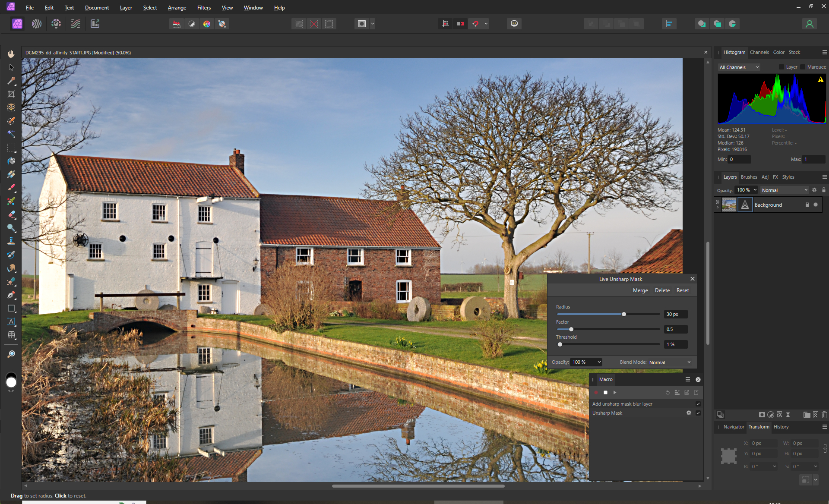This screenshot has height=504, width=829.
Task: Select the Pen tool
Action: (x=11, y=295)
